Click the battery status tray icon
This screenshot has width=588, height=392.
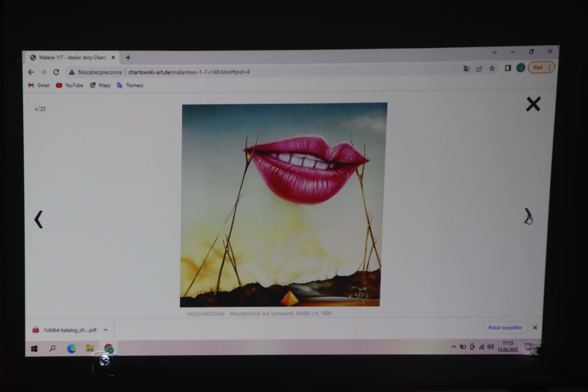[x=463, y=347]
